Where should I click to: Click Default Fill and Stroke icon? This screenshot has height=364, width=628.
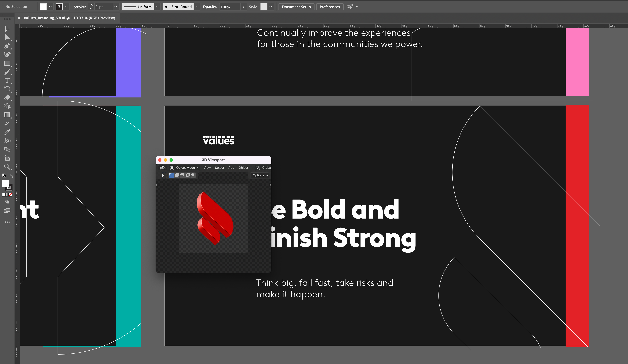(x=4, y=176)
